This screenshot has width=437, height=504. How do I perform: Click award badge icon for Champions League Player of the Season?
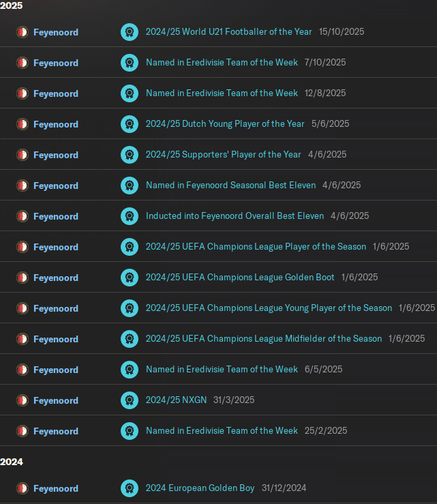pos(130,247)
